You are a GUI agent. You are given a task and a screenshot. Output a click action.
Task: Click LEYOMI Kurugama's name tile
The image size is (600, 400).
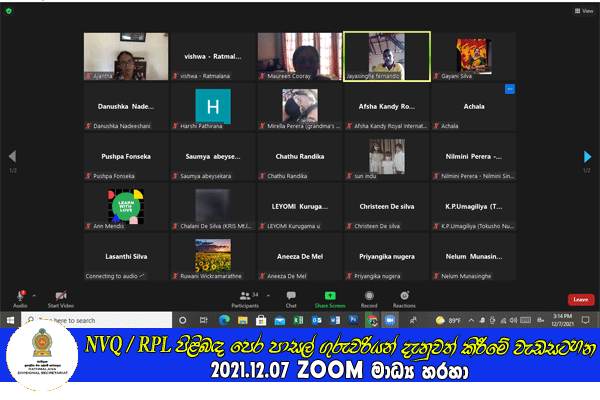pyautogui.click(x=300, y=207)
